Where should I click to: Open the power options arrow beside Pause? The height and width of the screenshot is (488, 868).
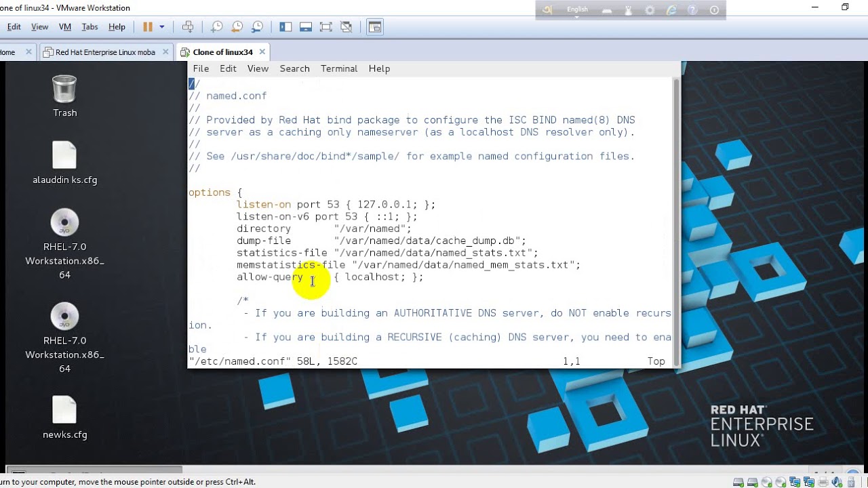click(162, 27)
